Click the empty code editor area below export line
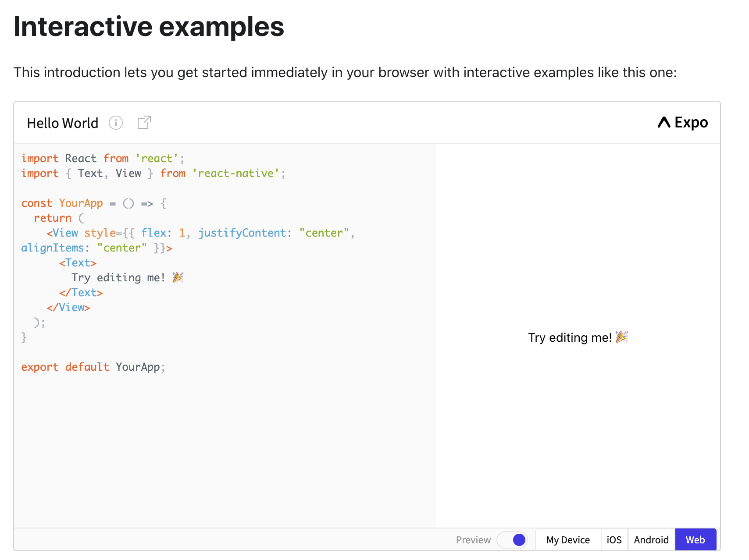 (x=225, y=451)
